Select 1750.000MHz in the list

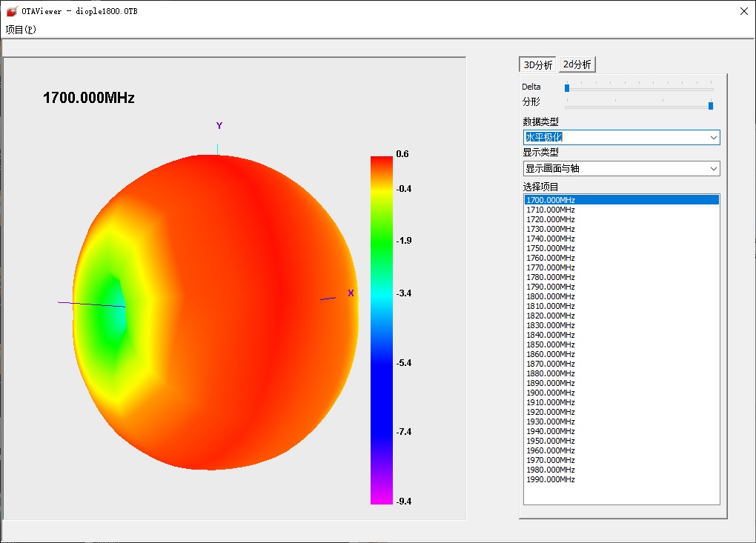pos(622,248)
